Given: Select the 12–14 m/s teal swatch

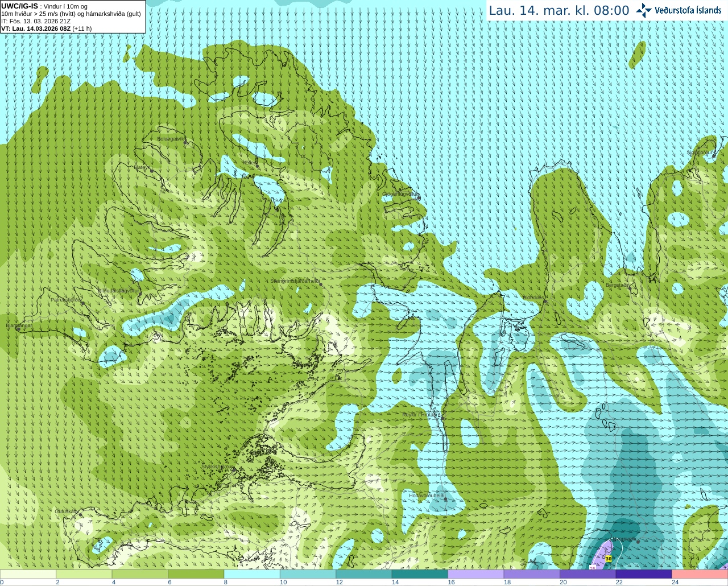Looking at the screenshot, I should (x=364, y=574).
